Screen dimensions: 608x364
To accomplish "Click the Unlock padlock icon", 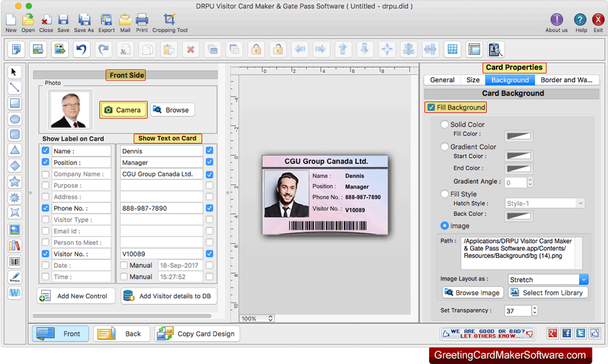I will tap(278, 49).
